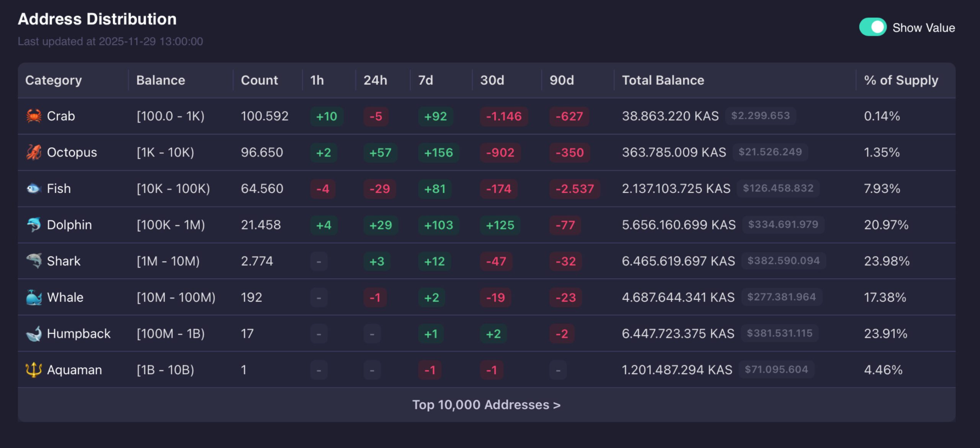Click the Fish category icon
Image resolution: width=980 pixels, height=448 pixels.
pyautogui.click(x=34, y=188)
